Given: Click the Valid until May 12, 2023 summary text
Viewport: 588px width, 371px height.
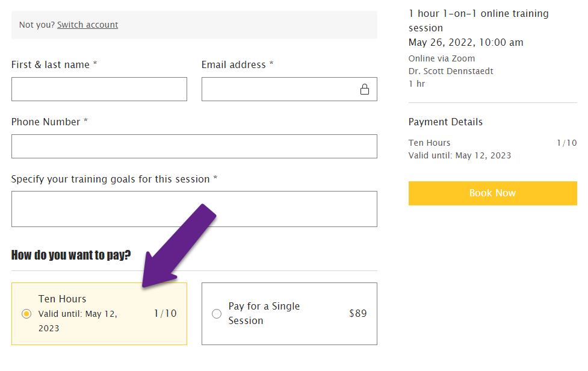Looking at the screenshot, I should [x=459, y=155].
